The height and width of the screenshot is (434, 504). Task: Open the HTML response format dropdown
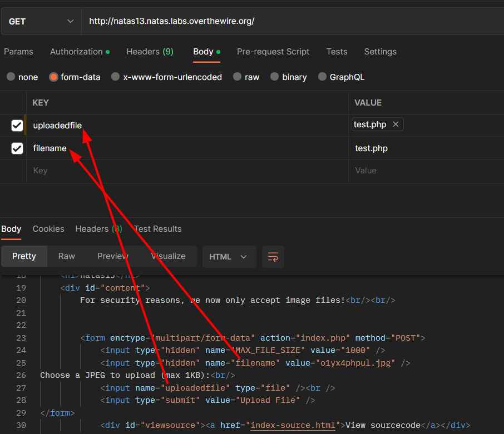click(x=229, y=257)
